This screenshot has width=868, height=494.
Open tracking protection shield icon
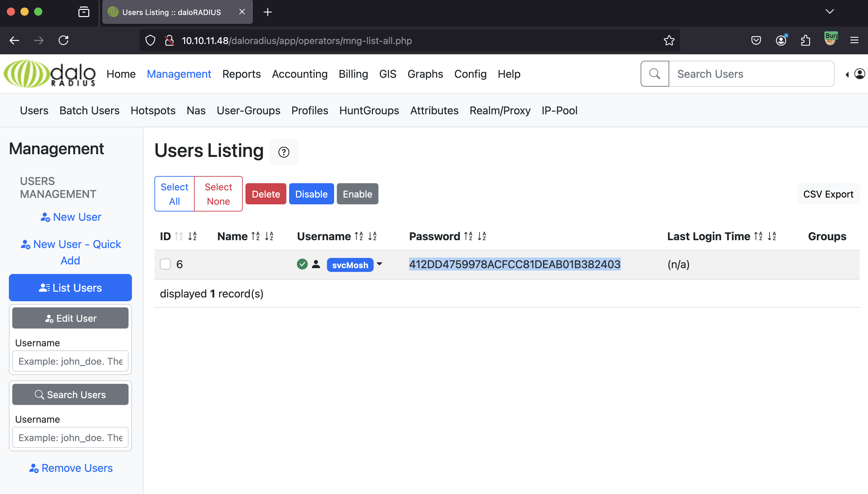[150, 41]
